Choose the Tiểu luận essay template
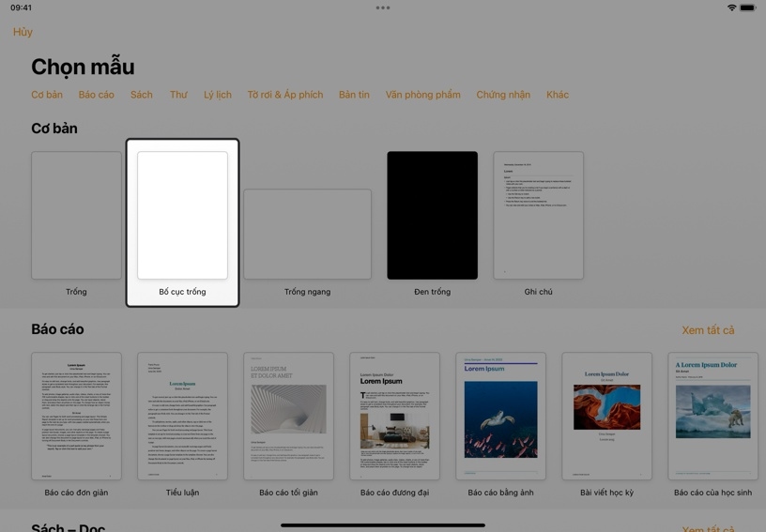766x532 pixels. (182, 416)
